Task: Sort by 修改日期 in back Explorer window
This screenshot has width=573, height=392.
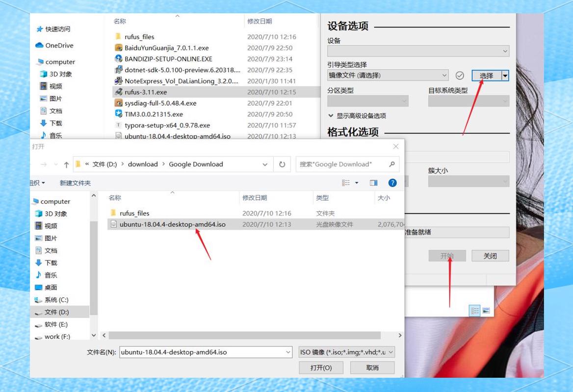Action: coord(260,21)
